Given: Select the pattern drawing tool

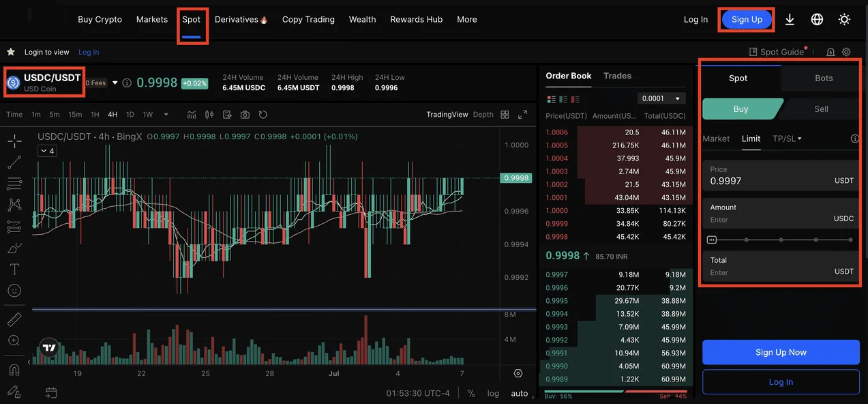Looking at the screenshot, I should point(14,205).
